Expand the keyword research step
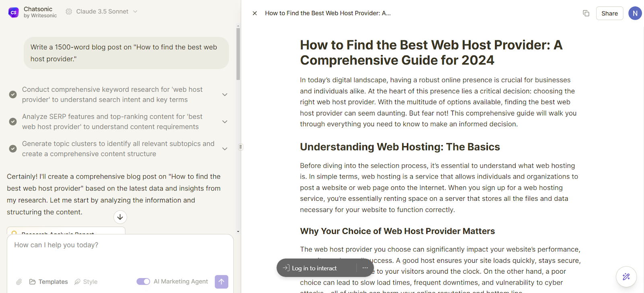This screenshot has height=293, width=644. pos(225,95)
